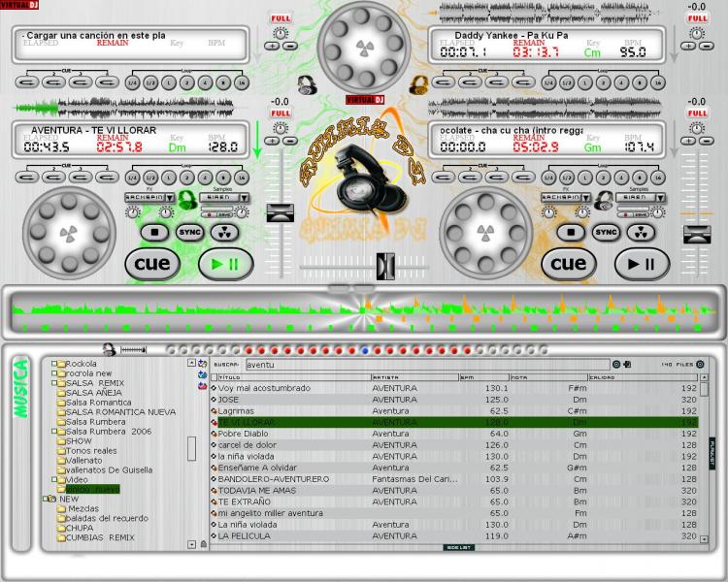Sort songs by the Artista column header
This screenshot has width=728, height=582.
[415, 377]
